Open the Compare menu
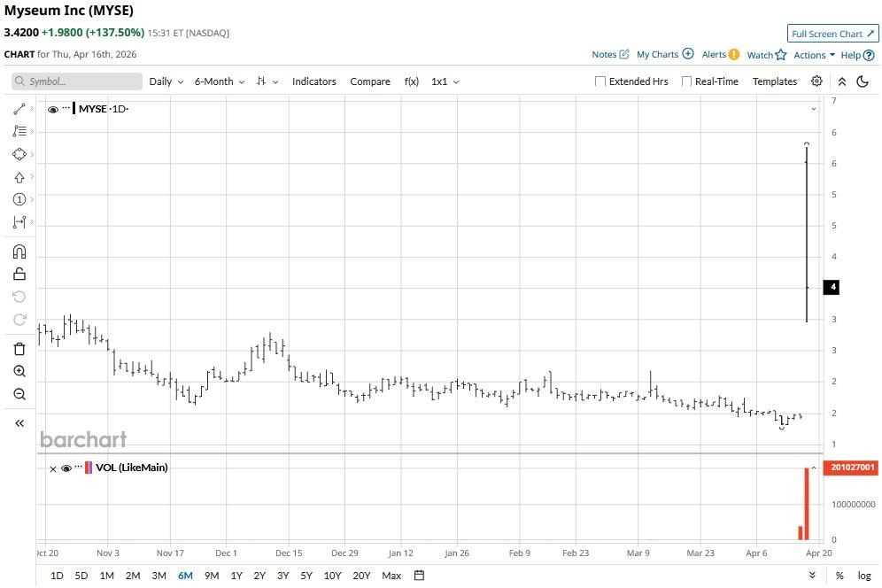The image size is (882, 588). tap(370, 81)
